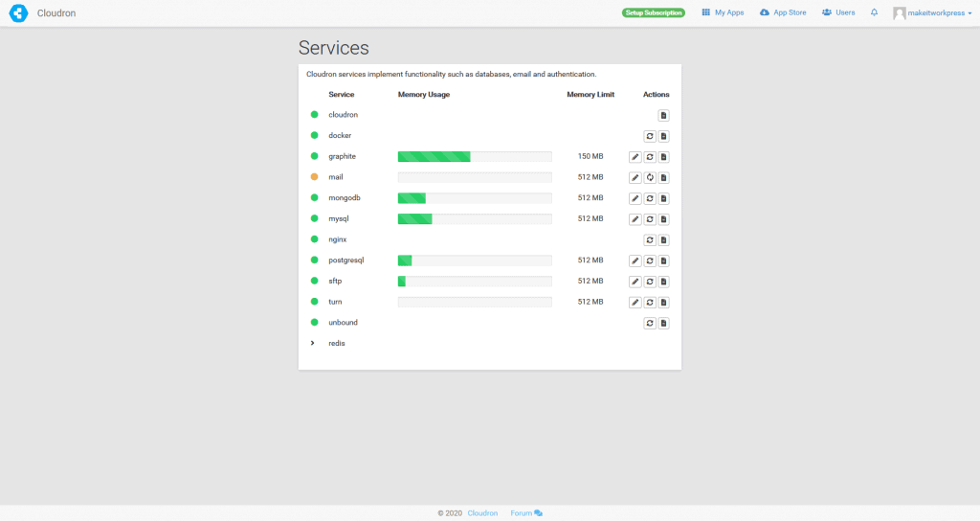Restart the mysql service
This screenshot has width=980, height=521.
pos(650,219)
